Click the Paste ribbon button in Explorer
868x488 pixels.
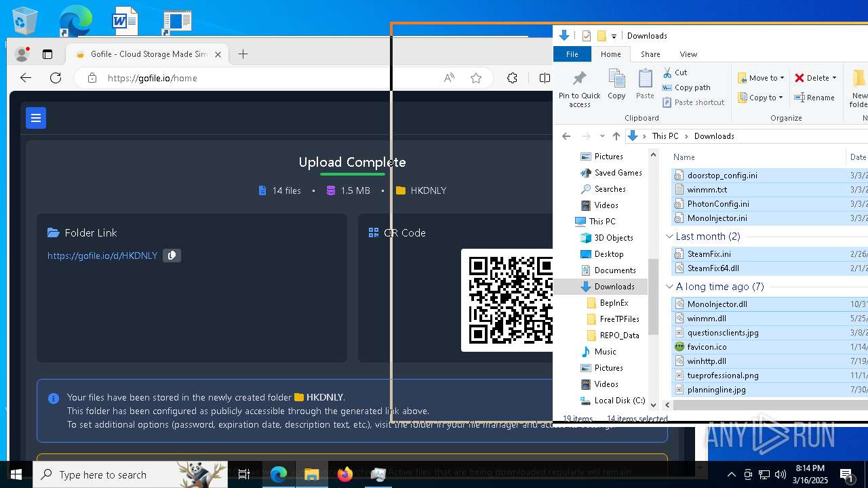tap(645, 85)
